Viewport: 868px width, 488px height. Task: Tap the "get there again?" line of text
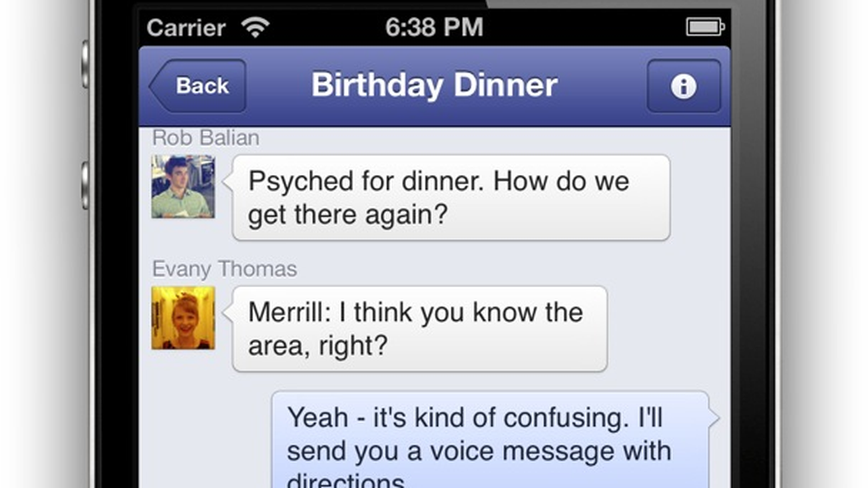point(347,215)
